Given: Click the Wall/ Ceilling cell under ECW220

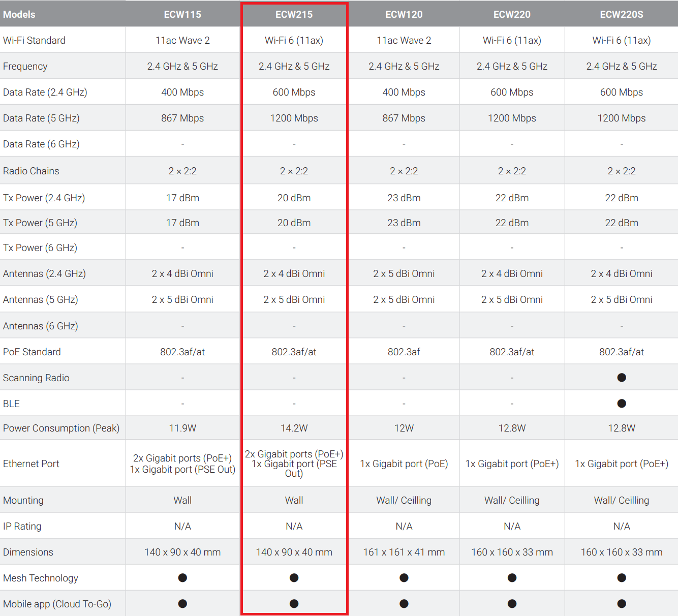Looking at the screenshot, I should 512,500.
